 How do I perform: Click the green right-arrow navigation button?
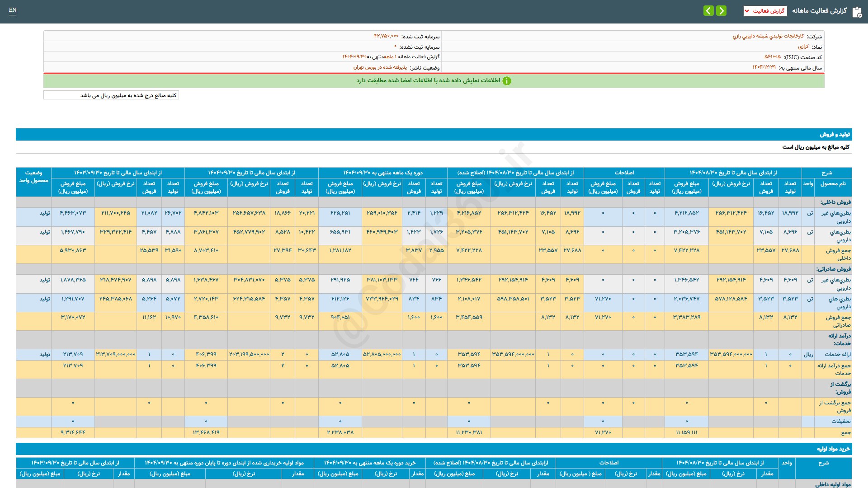pyautogui.click(x=722, y=11)
